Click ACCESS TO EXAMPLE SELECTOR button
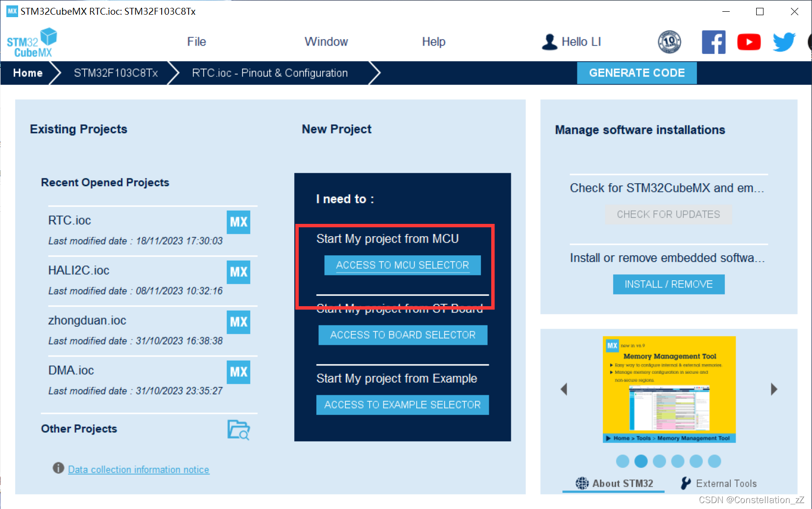This screenshot has height=509, width=812. pos(403,405)
